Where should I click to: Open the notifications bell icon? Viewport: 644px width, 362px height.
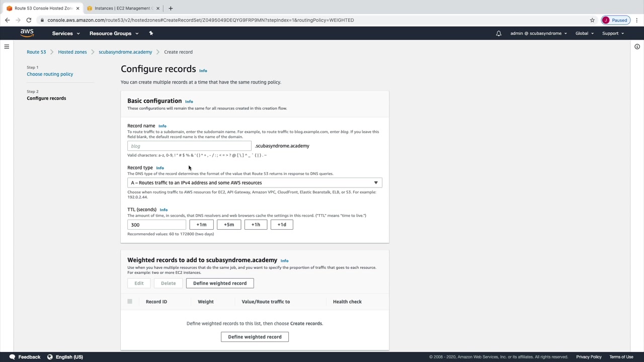point(499,33)
